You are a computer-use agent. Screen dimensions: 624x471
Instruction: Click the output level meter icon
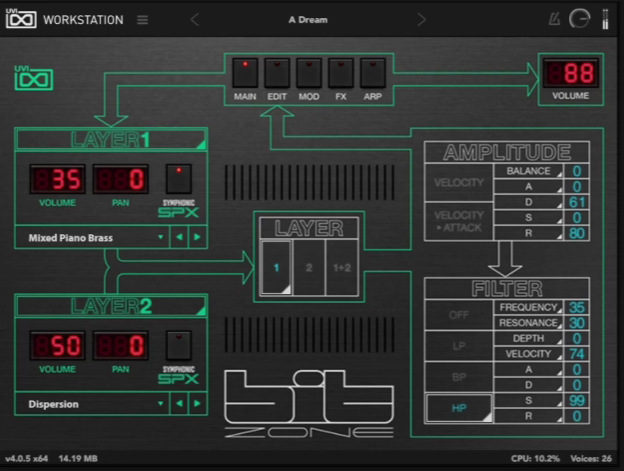click(605, 19)
